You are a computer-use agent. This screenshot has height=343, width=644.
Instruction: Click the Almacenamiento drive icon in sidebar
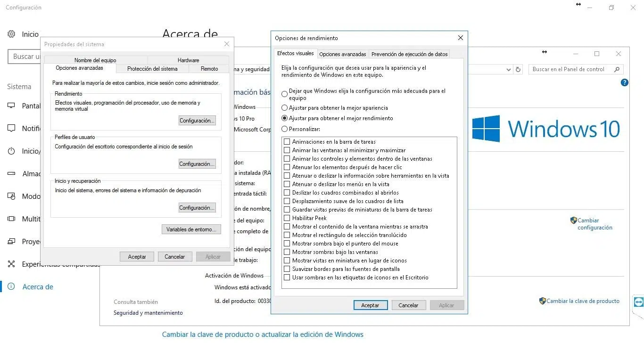(11, 173)
